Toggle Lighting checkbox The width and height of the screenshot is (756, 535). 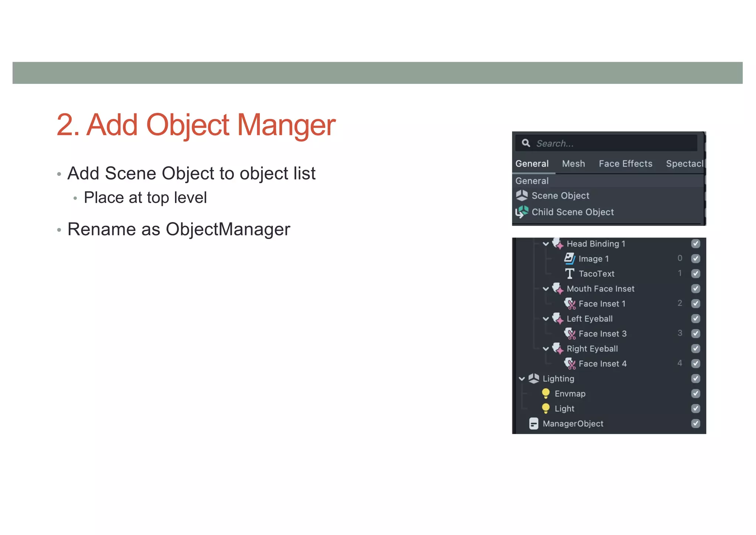pos(695,378)
